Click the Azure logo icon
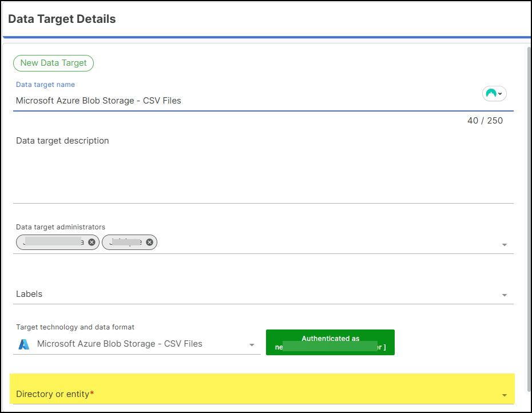 [24, 344]
